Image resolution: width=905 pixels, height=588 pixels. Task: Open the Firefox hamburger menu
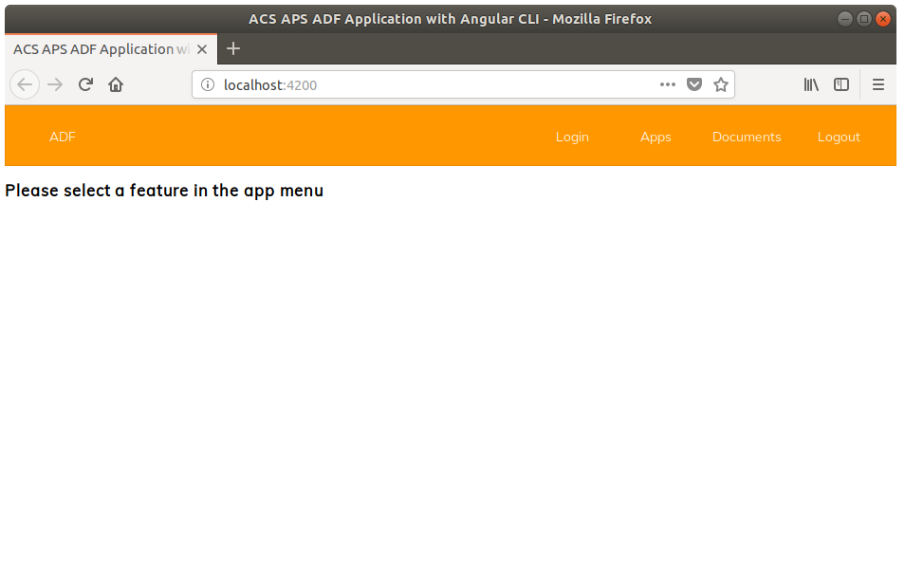[x=878, y=84]
